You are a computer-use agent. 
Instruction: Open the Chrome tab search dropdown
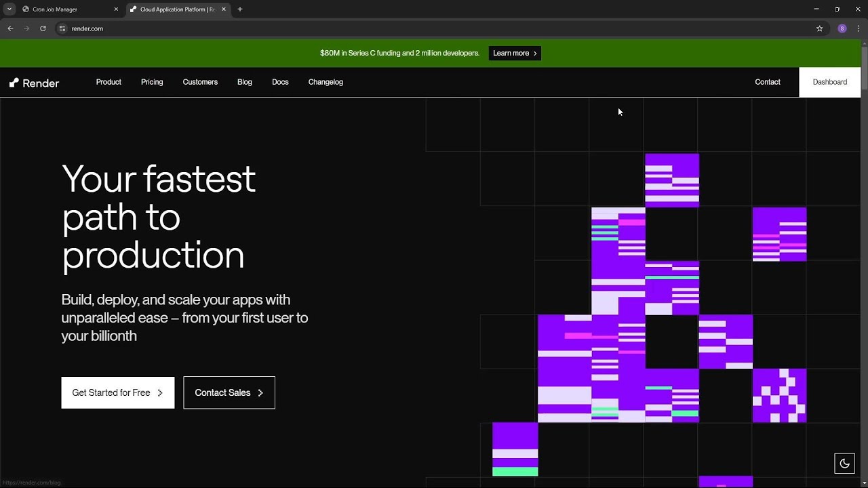pyautogui.click(x=9, y=9)
